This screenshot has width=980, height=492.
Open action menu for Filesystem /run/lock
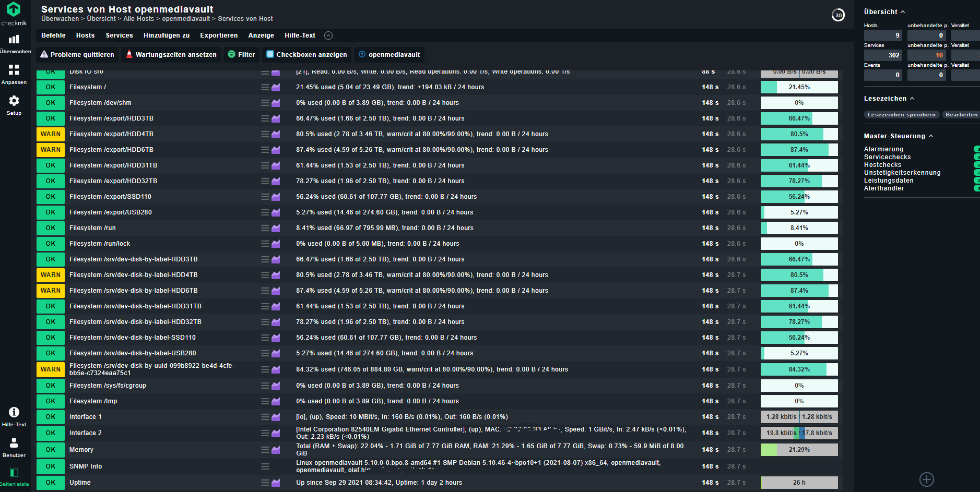(x=265, y=244)
